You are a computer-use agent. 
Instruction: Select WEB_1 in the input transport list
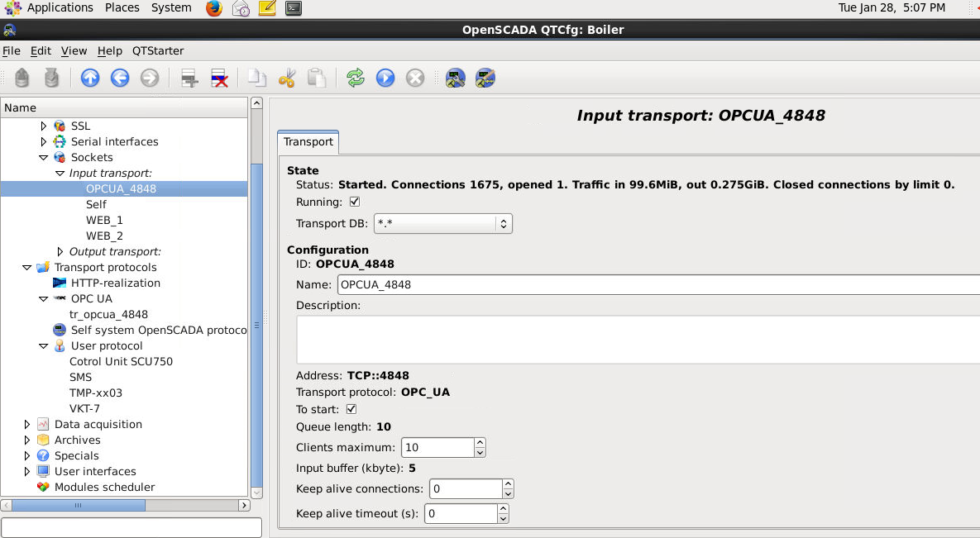click(104, 220)
